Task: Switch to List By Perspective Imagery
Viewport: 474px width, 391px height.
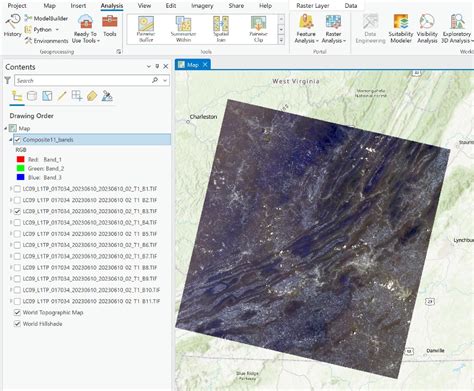Action: coord(107,96)
